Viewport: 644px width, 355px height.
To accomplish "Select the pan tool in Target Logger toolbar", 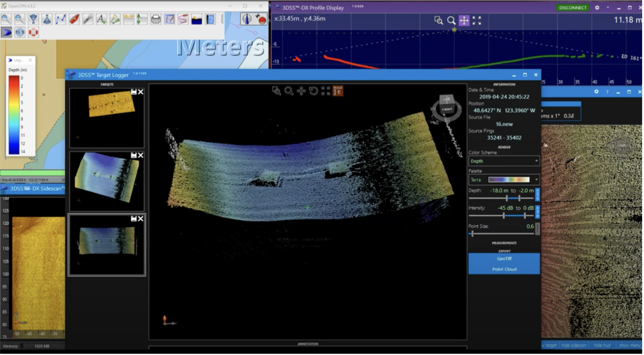I will point(301,91).
